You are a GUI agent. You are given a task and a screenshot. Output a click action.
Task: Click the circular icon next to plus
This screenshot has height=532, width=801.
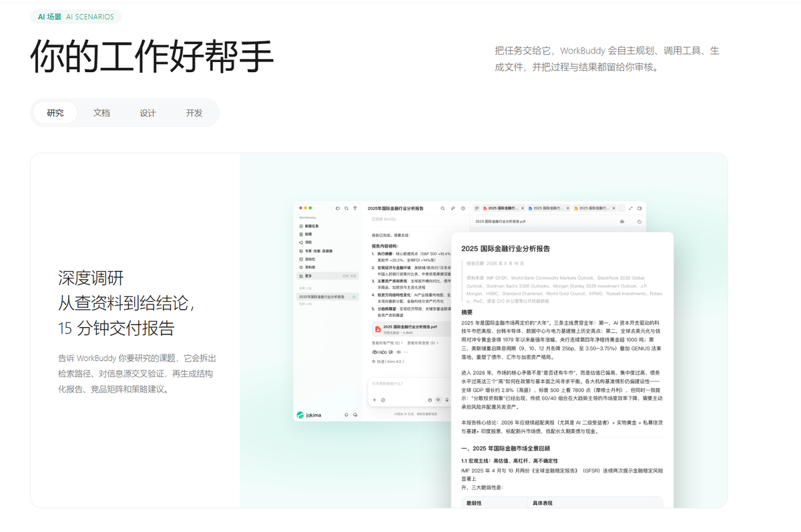pyautogui.click(x=383, y=400)
